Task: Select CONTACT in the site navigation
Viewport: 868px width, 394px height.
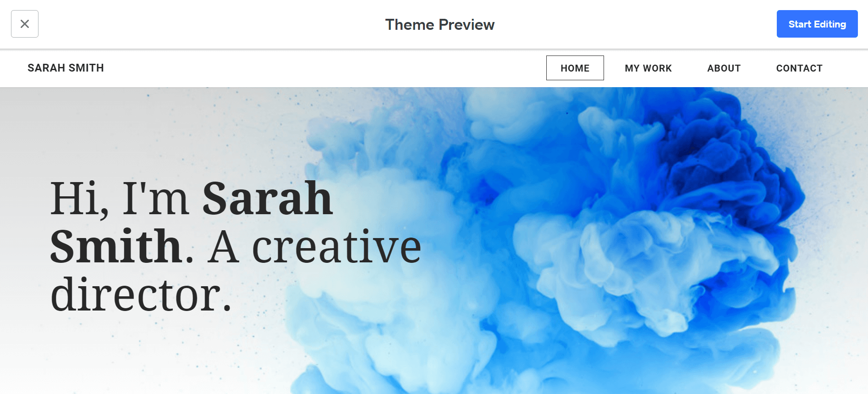Action: (x=799, y=68)
